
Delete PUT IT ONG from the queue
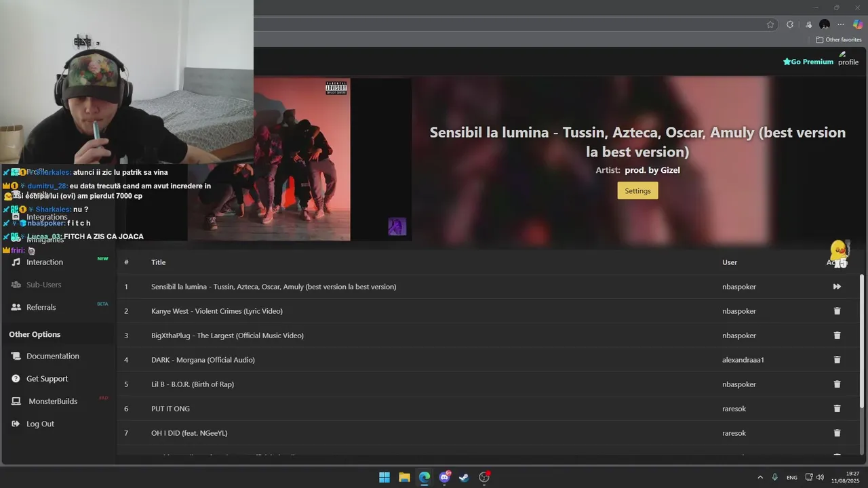[837, 409]
